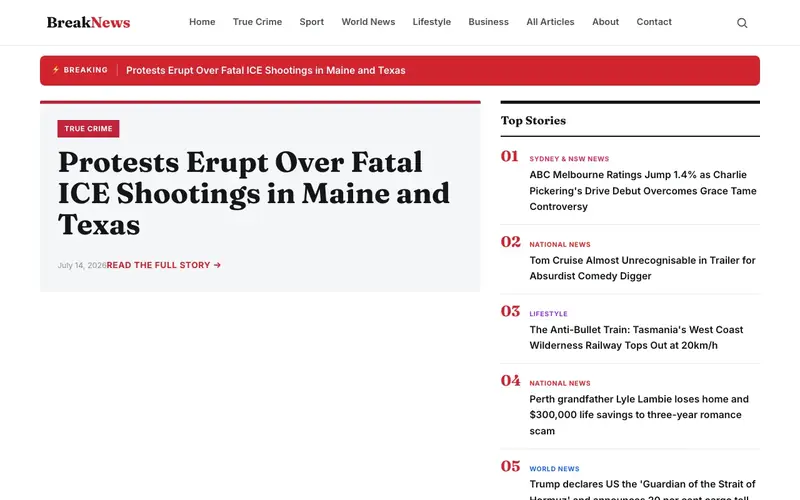Click the Top Stories heading
This screenshot has height=500, width=800.
tap(533, 120)
